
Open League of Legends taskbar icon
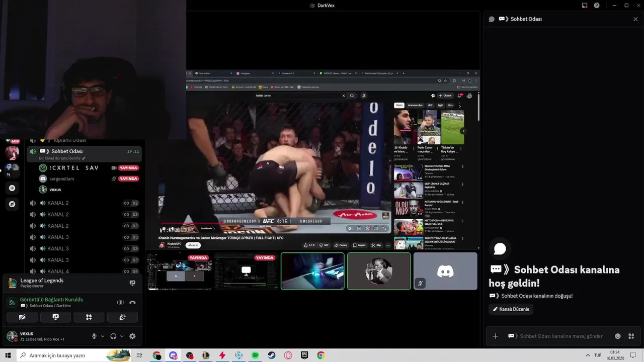pos(206,355)
